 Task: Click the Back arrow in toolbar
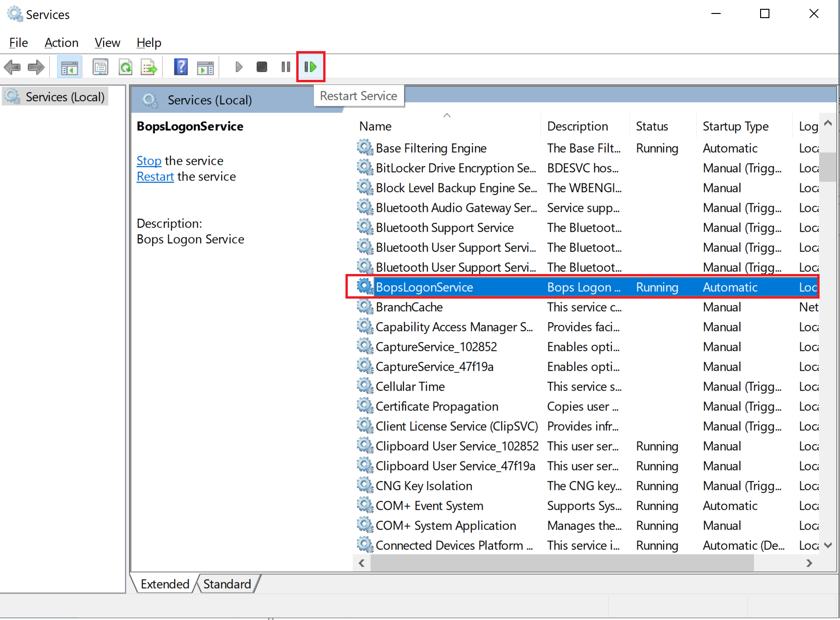(12, 67)
